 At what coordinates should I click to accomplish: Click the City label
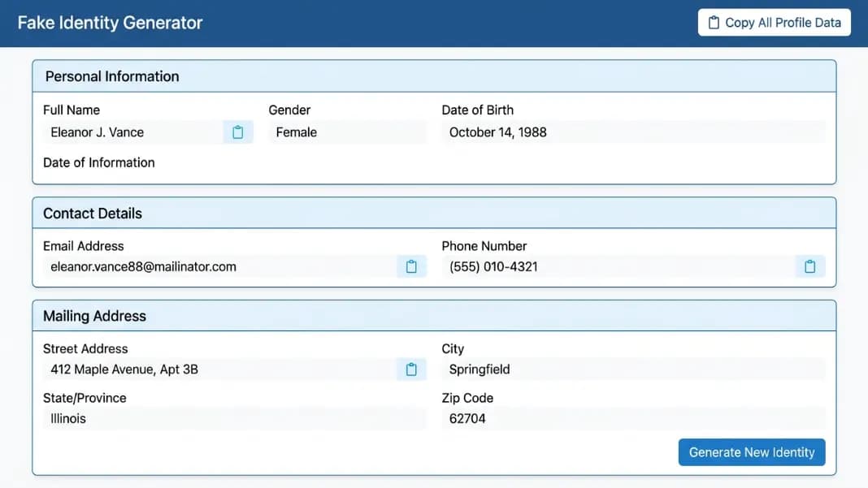453,349
